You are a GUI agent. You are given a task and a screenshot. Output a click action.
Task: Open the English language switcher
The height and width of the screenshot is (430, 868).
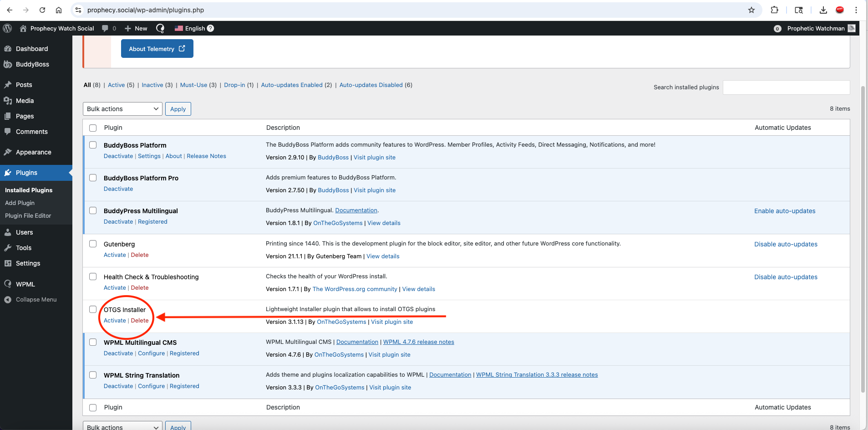click(190, 28)
